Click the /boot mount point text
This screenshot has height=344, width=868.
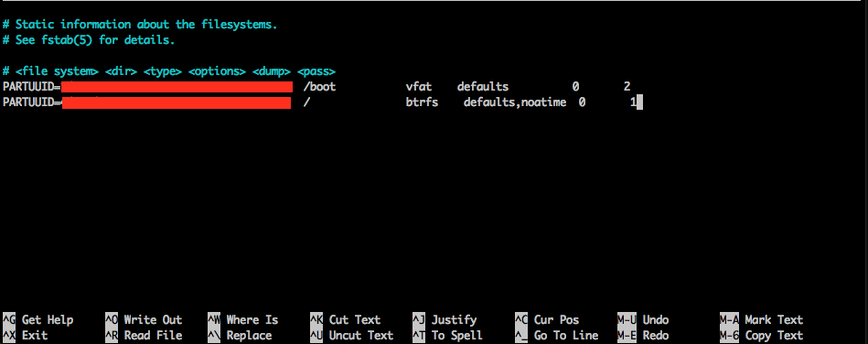pos(320,86)
